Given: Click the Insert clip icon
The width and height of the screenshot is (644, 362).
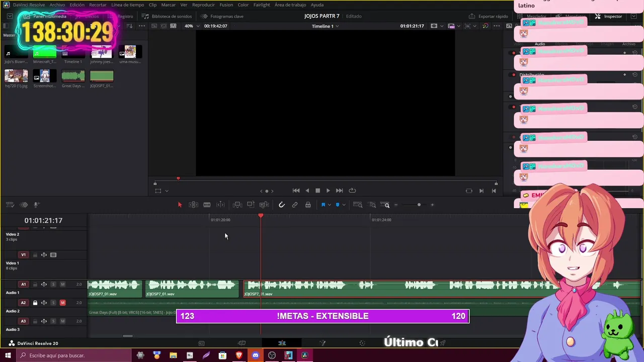Looking at the screenshot, I should [237, 205].
